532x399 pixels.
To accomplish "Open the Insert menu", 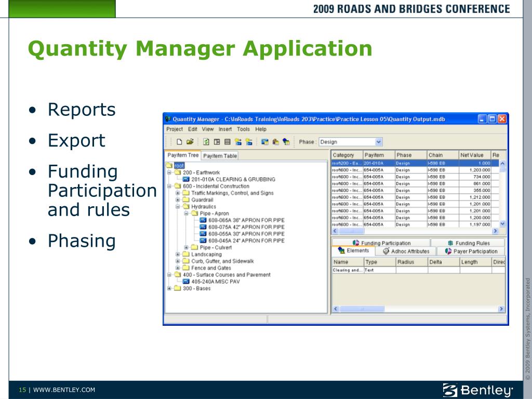I will (225, 129).
